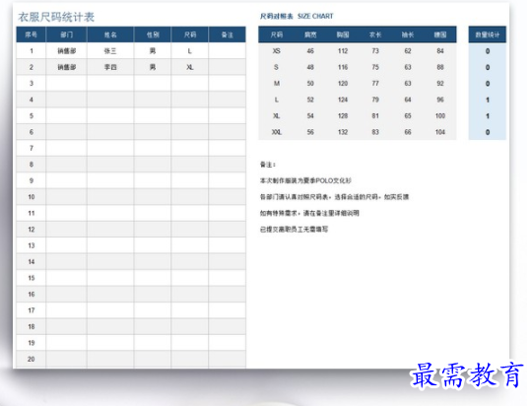Click serial number 7 row cell
The image size is (532, 406).
pos(32,148)
